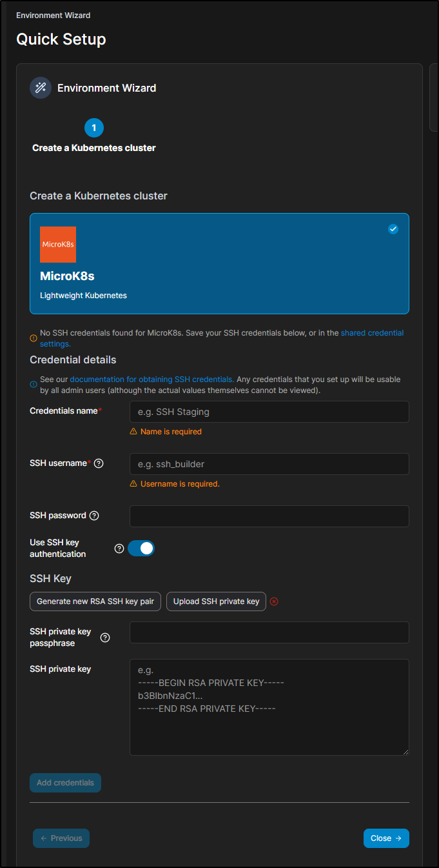The height and width of the screenshot is (868, 439).
Task: Click the blue info icon beside documentation note
Action: tap(34, 384)
